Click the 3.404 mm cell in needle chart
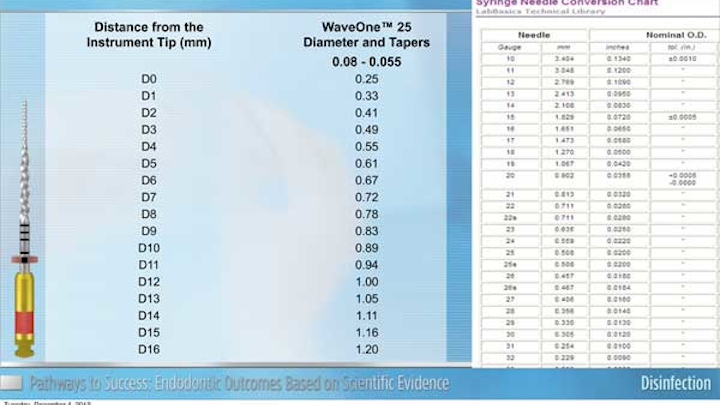 point(564,59)
